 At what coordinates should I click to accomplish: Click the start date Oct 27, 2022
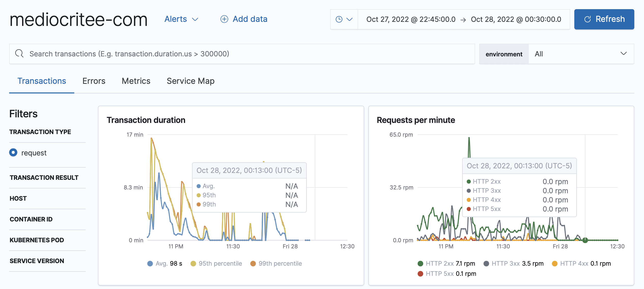(x=411, y=19)
